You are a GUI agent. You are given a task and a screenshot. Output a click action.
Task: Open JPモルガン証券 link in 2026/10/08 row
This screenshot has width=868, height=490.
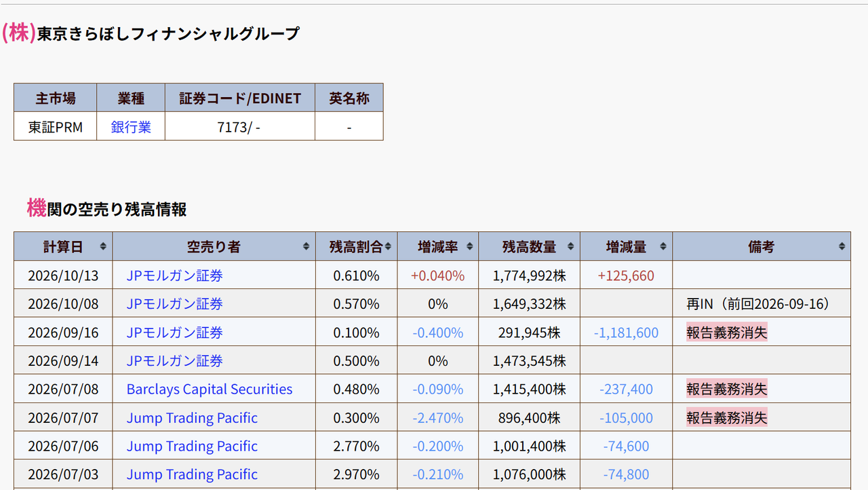coord(174,304)
